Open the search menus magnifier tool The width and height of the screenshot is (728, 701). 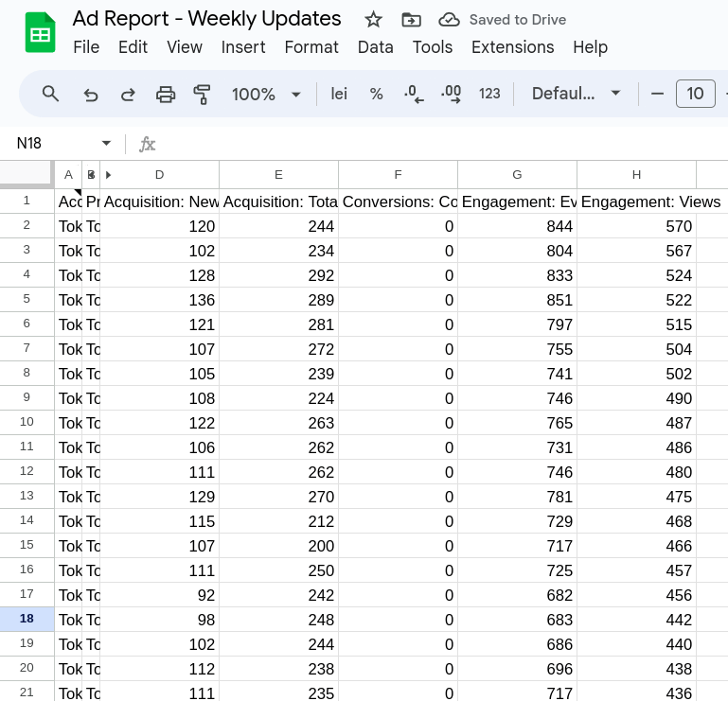[50, 95]
